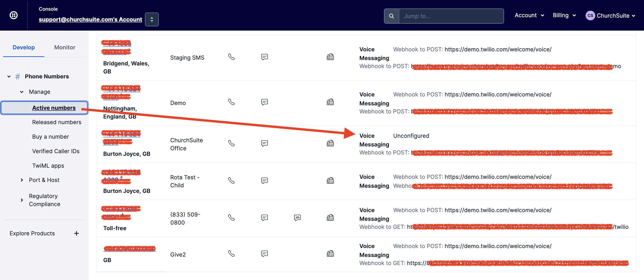Click voice icon in Rota Test - Child row
Image resolution: width=644 pixels, height=280 pixels.
[x=231, y=180]
